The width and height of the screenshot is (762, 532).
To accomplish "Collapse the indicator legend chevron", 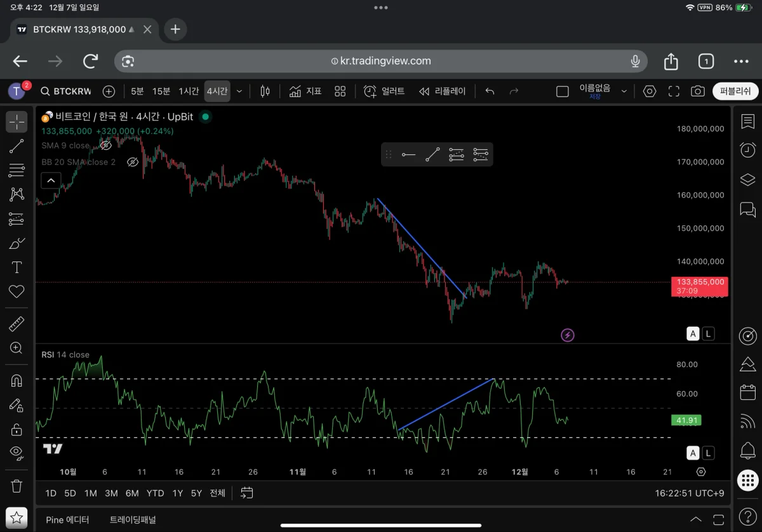I will pos(51,181).
